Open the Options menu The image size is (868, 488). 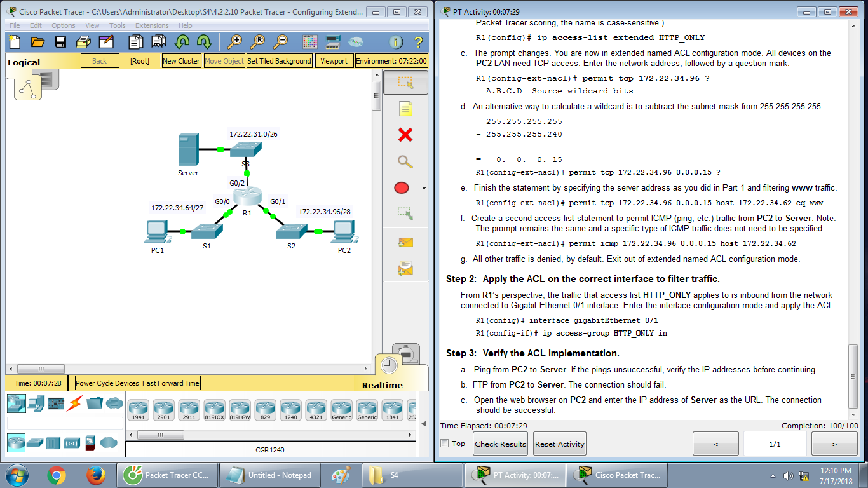(64, 25)
